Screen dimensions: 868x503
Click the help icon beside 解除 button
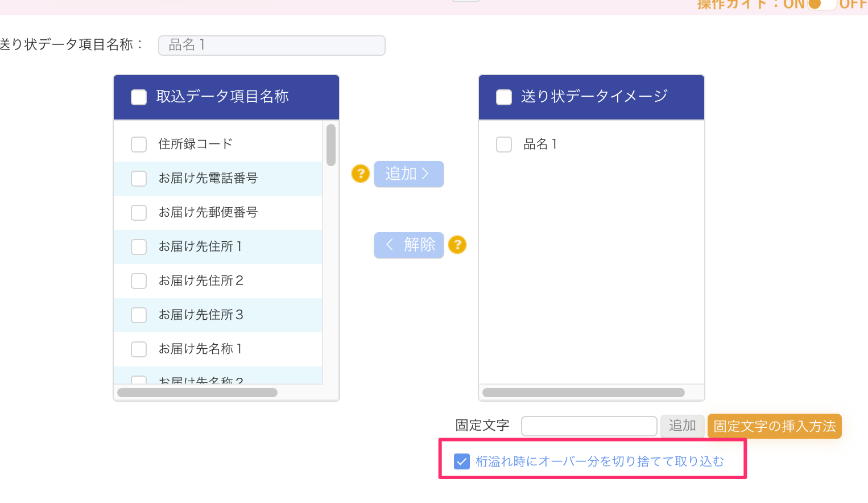coord(457,245)
